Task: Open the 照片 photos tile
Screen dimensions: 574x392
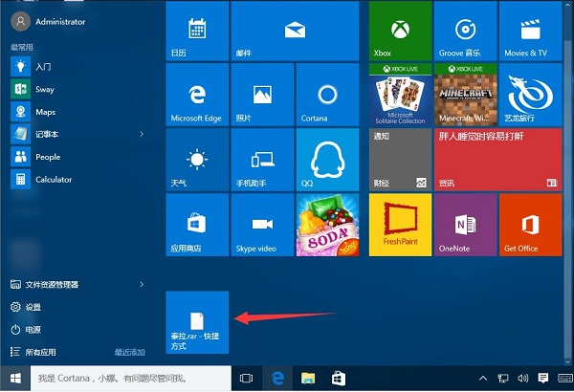Action: pos(262,95)
